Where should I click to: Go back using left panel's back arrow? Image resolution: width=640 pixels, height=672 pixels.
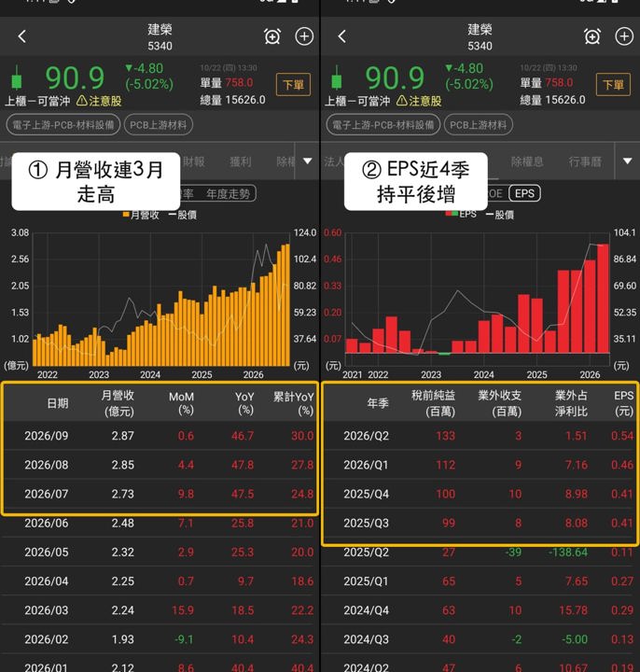click(x=22, y=36)
